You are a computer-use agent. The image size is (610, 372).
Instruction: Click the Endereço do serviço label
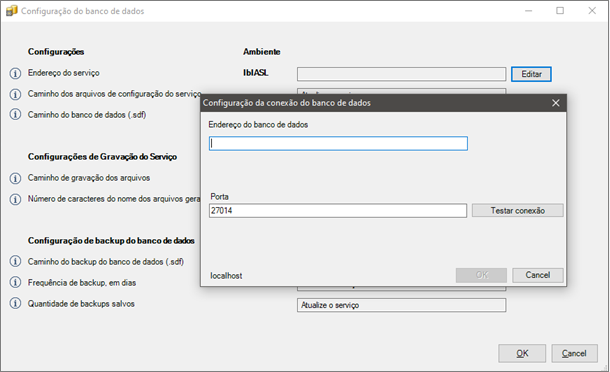click(x=63, y=73)
